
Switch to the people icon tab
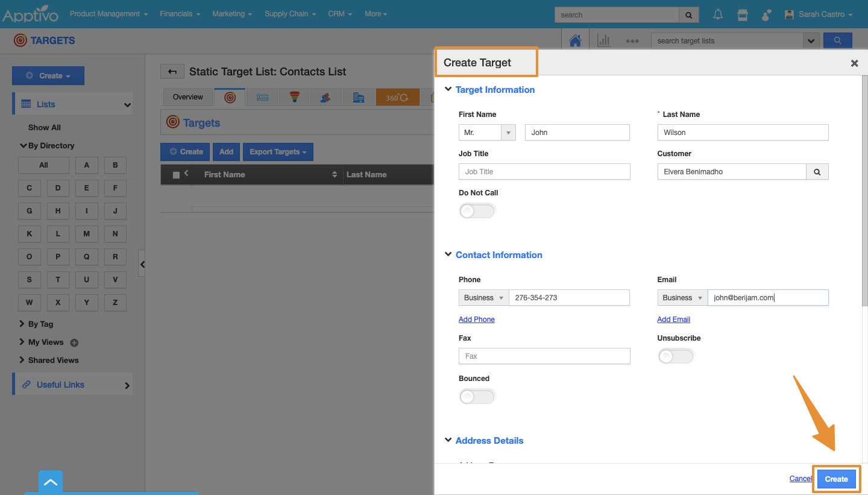tap(326, 97)
